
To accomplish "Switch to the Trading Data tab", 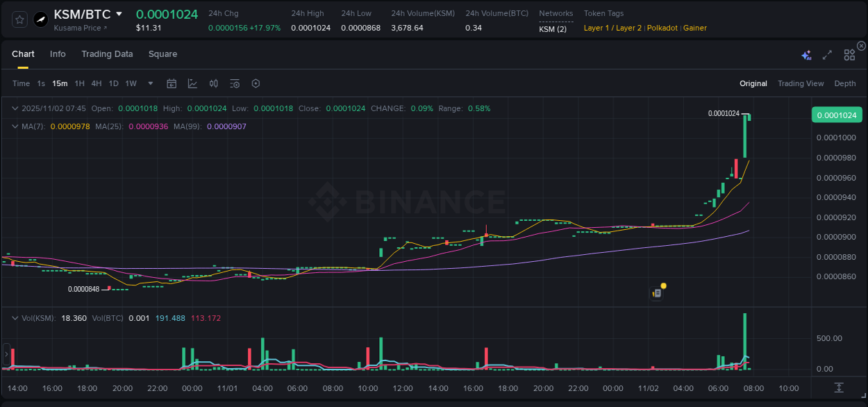I will point(107,53).
